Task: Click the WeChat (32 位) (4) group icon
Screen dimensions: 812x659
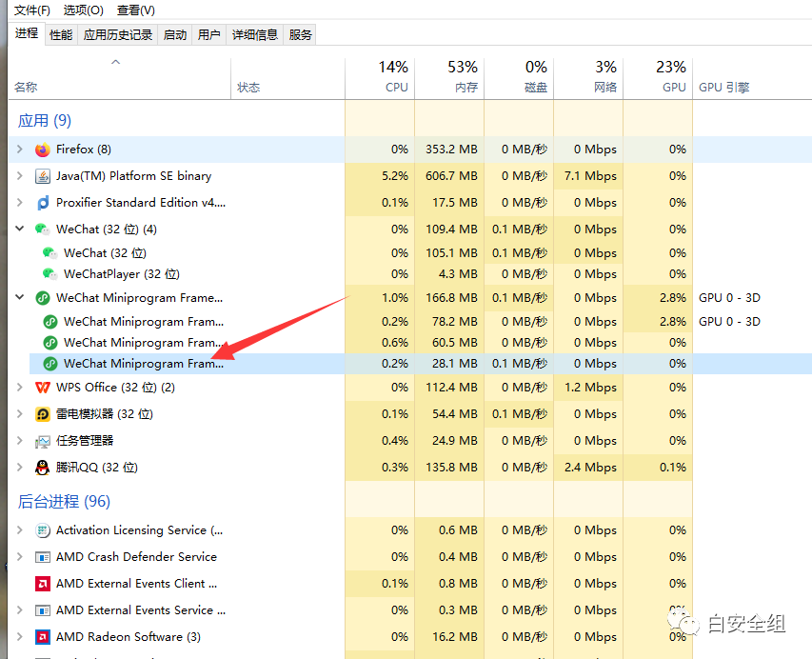Action: coord(43,230)
